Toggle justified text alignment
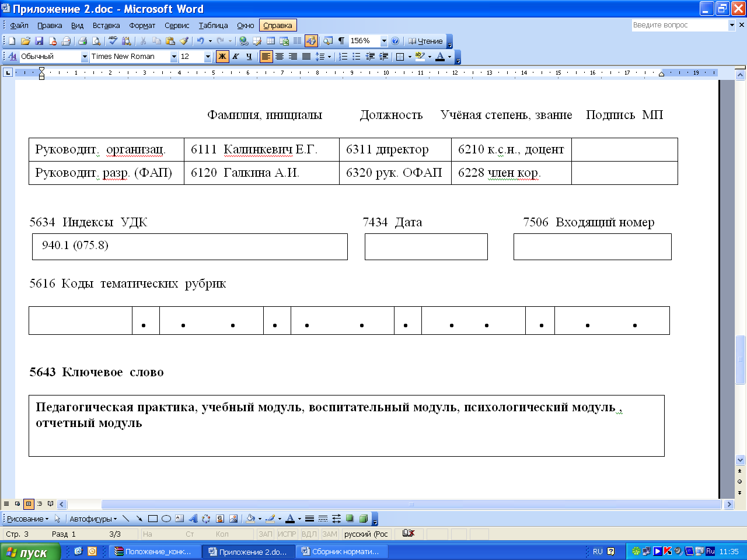The width and height of the screenshot is (747, 560). tap(306, 57)
